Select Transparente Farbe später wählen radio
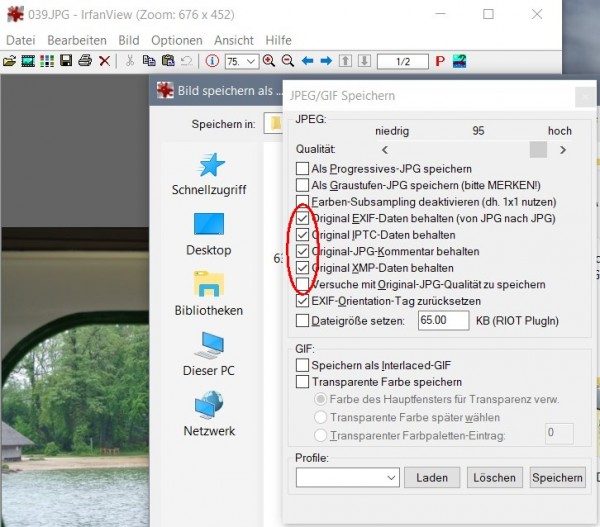Image resolution: width=600 pixels, height=527 pixels. tap(320, 417)
